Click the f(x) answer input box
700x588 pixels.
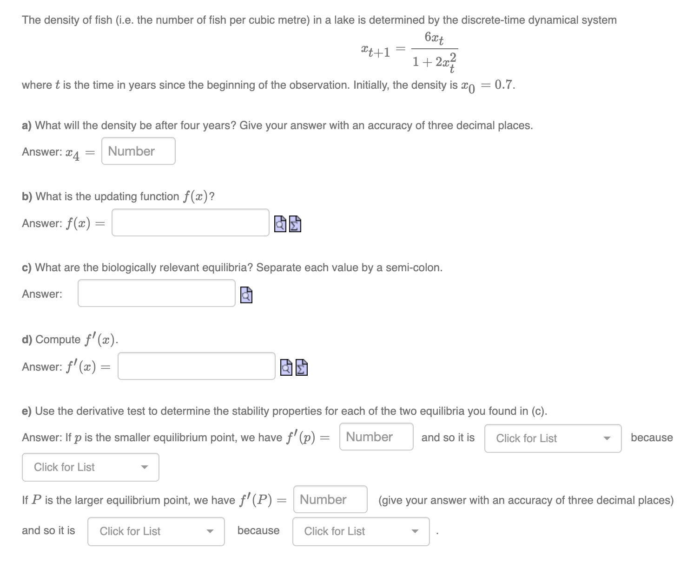pyautogui.click(x=190, y=223)
